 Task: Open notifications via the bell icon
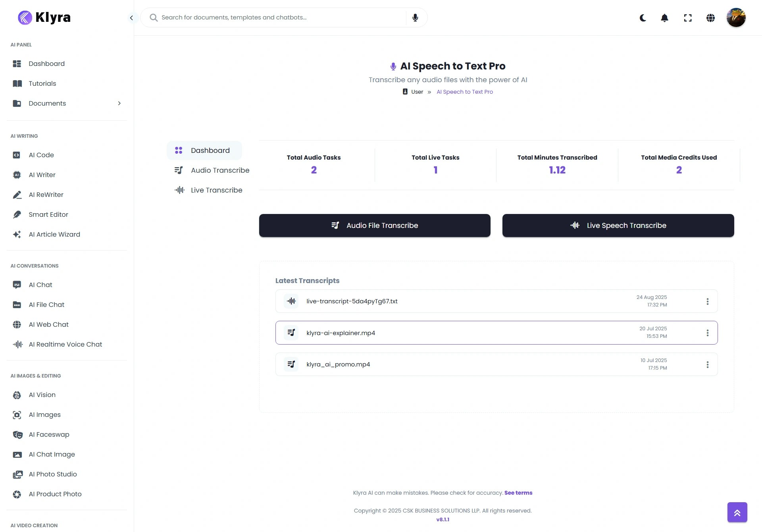coord(664,18)
